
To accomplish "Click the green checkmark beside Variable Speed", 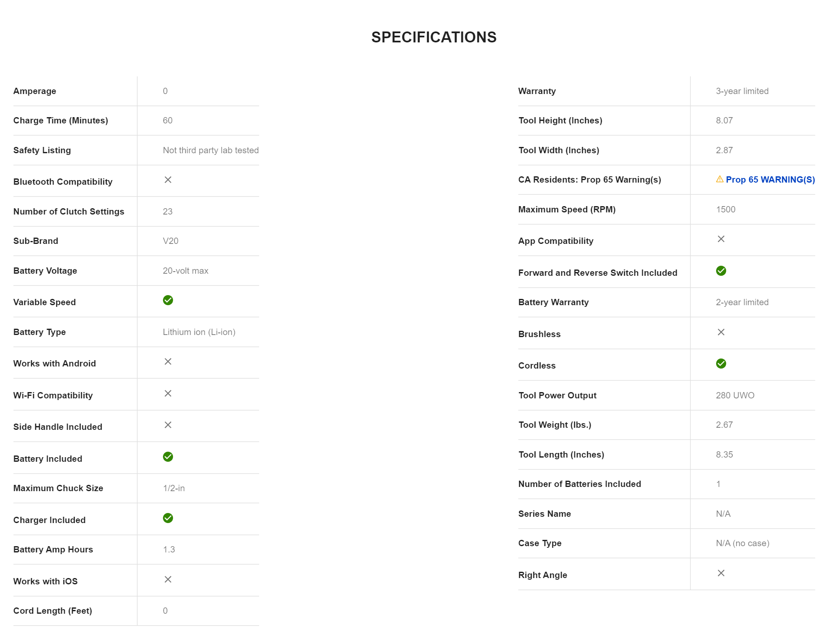I will [x=168, y=300].
